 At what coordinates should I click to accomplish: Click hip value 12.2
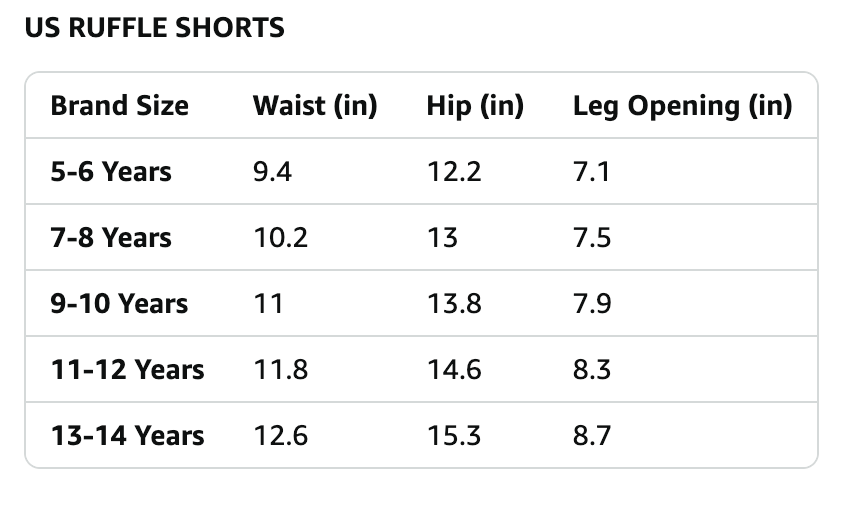454,172
